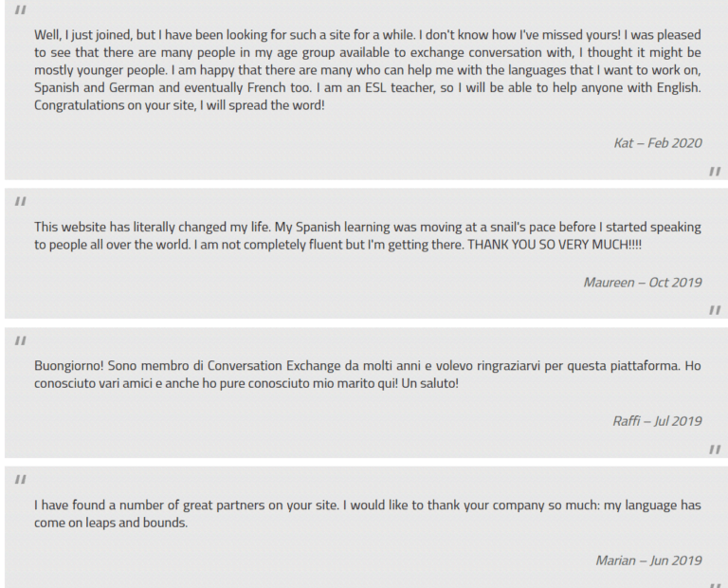Select the "Maureen – Oct 2019" attribution
Viewport: 728px width, 588px height.
point(643,283)
